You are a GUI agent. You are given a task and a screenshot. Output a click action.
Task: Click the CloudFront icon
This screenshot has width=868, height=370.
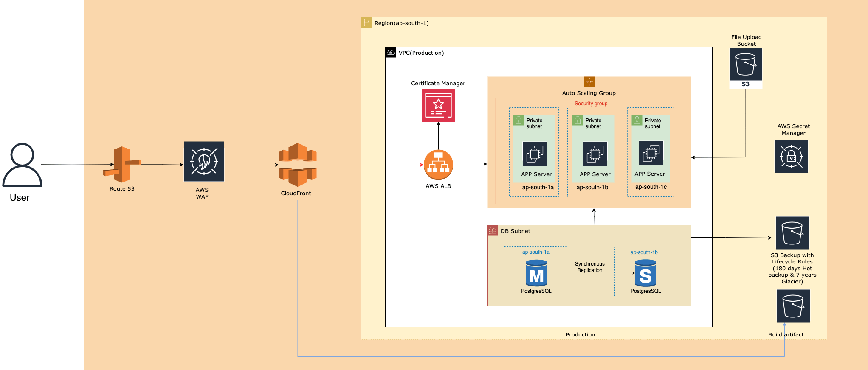[298, 165]
